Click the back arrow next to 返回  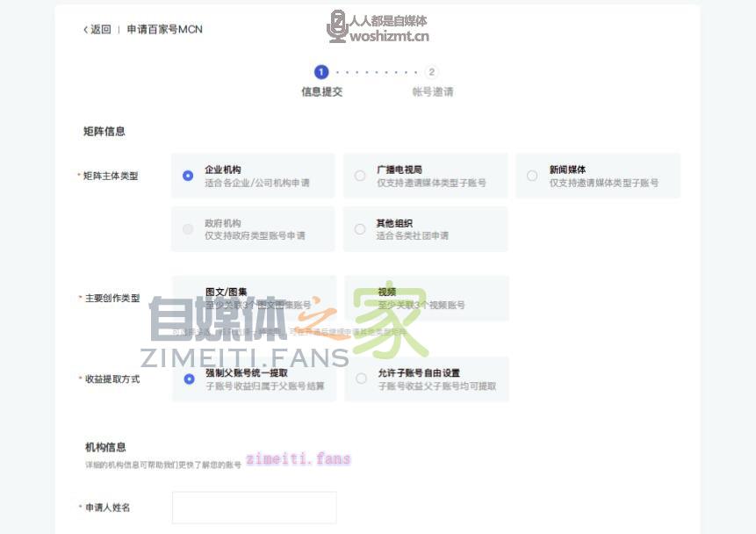coord(86,30)
